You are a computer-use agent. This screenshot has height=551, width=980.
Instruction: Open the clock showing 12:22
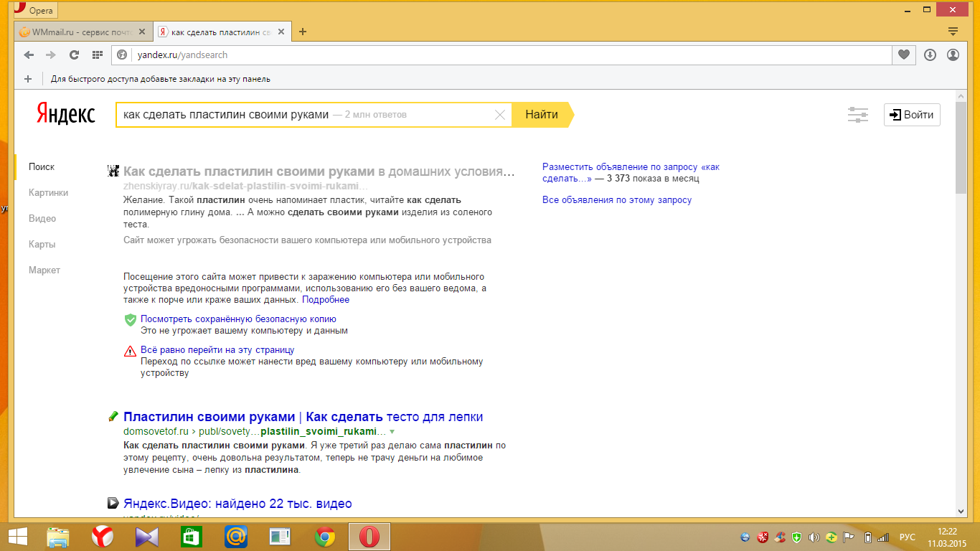pyautogui.click(x=948, y=537)
